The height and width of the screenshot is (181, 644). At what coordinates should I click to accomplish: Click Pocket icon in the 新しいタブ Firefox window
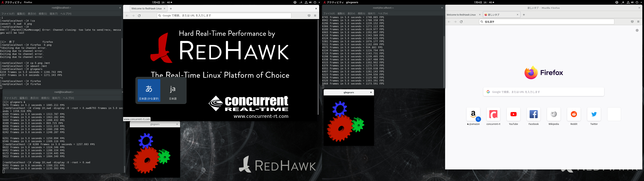click(x=632, y=22)
